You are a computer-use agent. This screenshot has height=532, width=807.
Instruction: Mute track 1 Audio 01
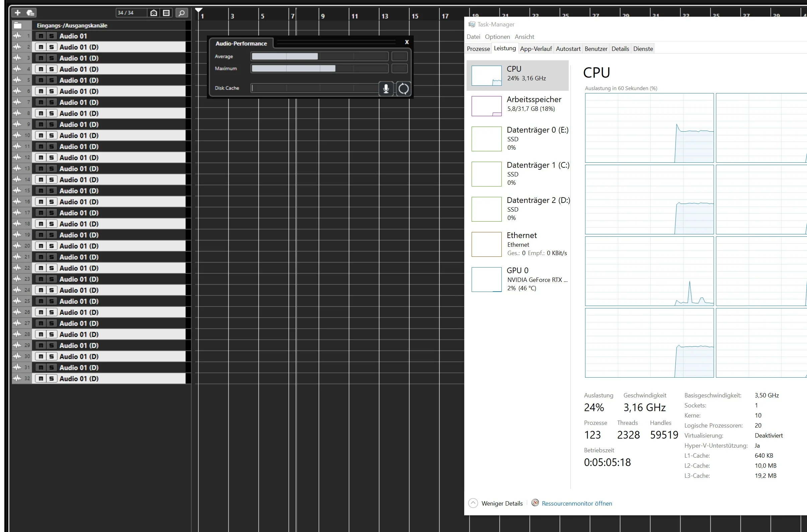point(41,36)
